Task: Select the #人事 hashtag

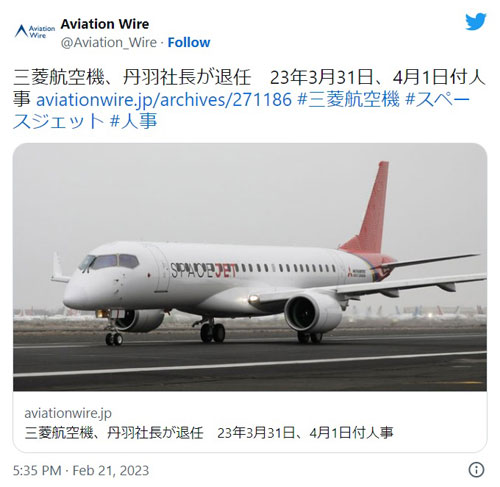Action: tap(133, 121)
